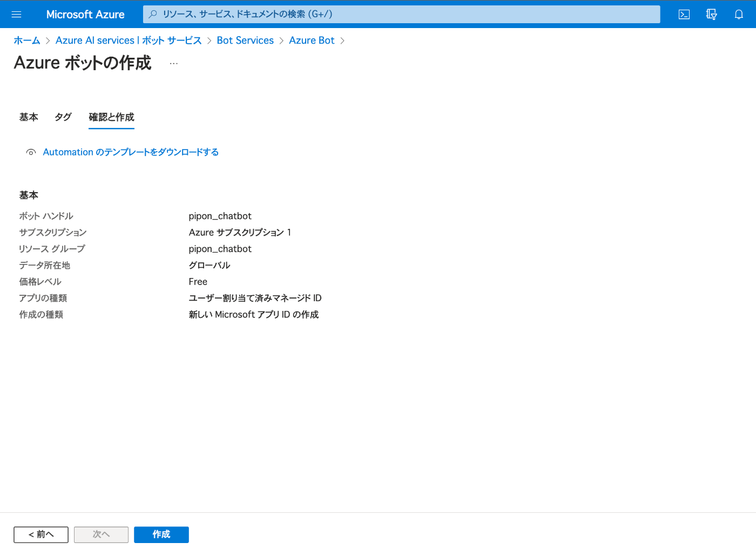
Task: Click the 作成の種類 label
Action: pos(41,315)
